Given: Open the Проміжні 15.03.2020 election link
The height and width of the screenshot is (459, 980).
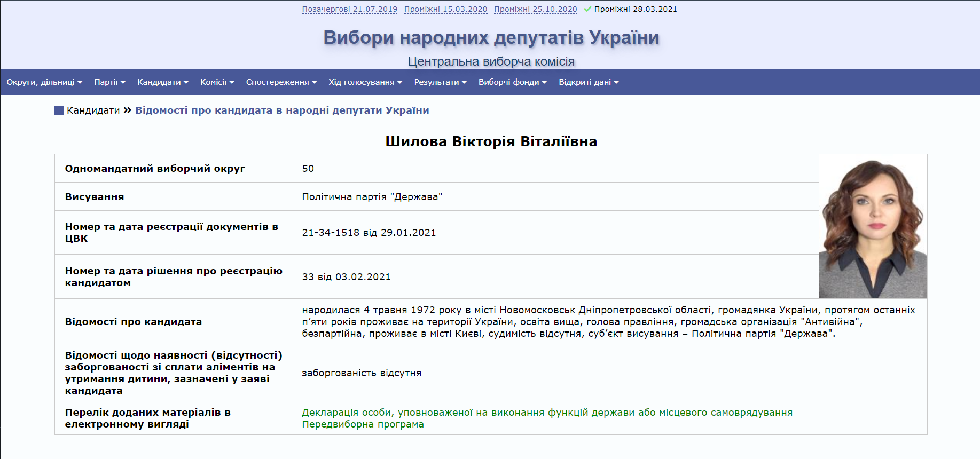Looking at the screenshot, I should pos(446,9).
